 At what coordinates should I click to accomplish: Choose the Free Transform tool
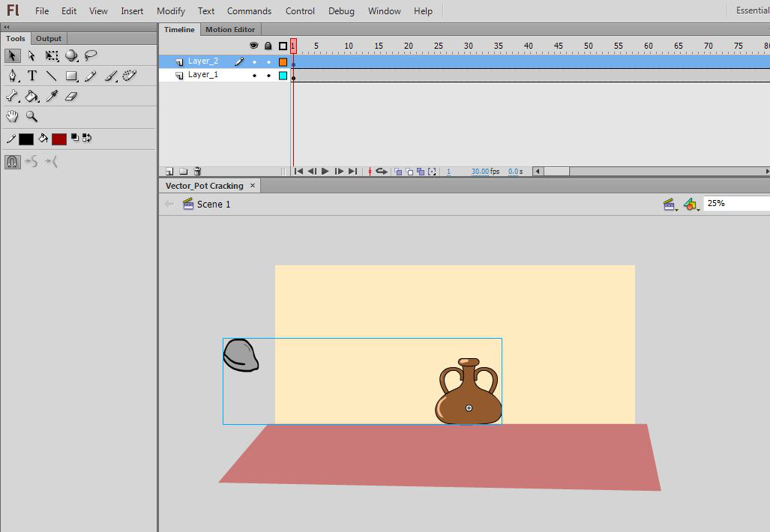click(52, 55)
